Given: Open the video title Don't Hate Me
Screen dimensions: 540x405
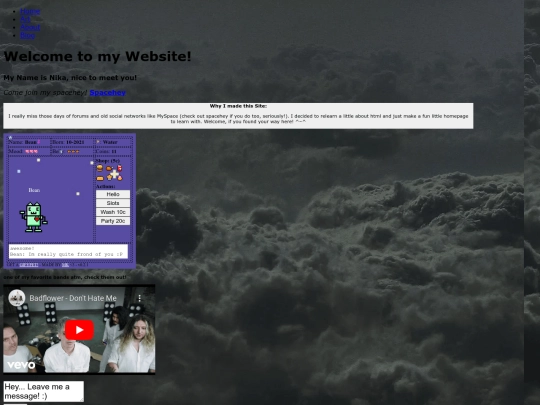Looking at the screenshot, I should pyautogui.click(x=73, y=298).
